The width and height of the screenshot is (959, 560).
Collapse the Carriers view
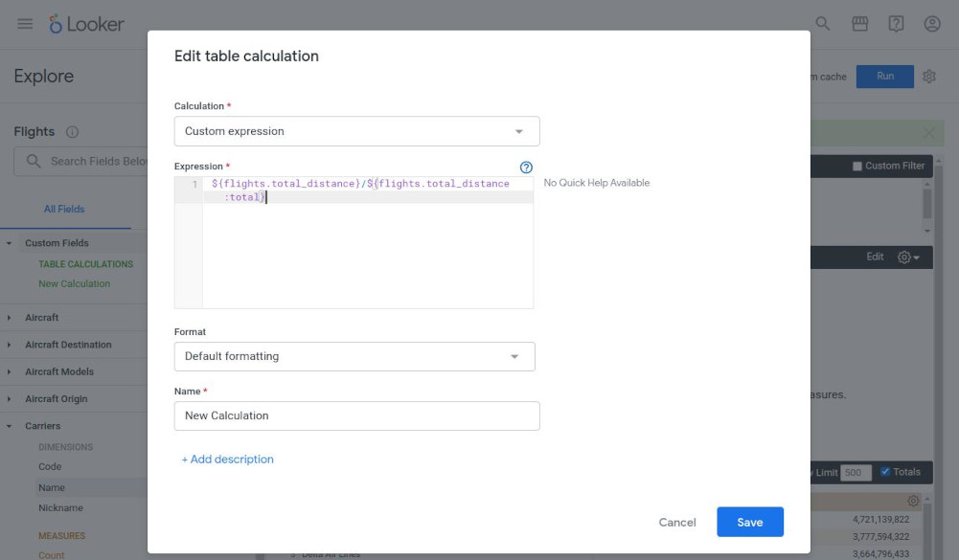pyautogui.click(x=10, y=426)
